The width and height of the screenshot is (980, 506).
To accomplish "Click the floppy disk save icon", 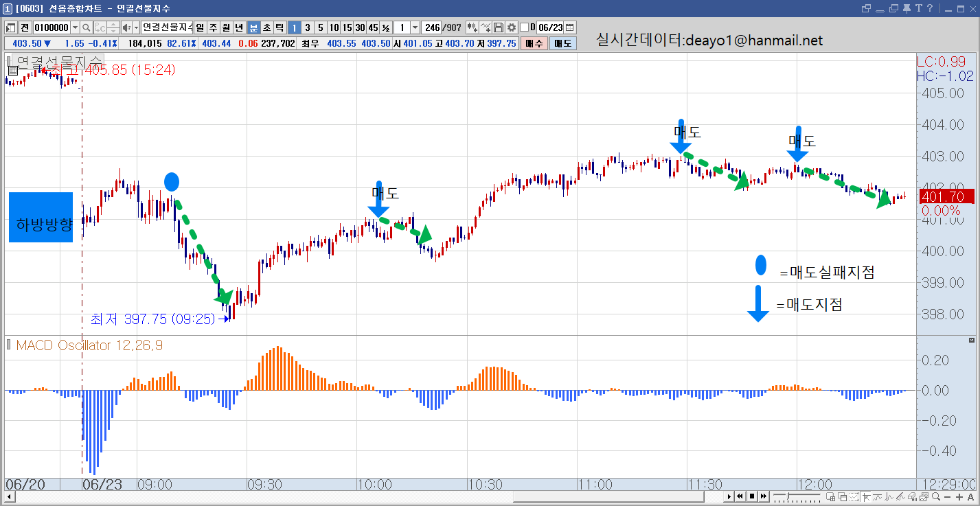I will point(499,27).
